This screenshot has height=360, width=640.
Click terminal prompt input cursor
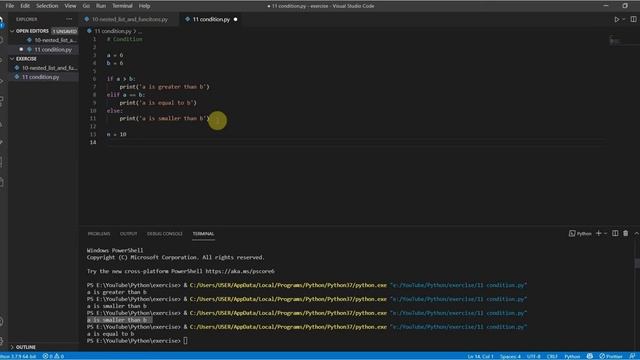click(x=185, y=340)
